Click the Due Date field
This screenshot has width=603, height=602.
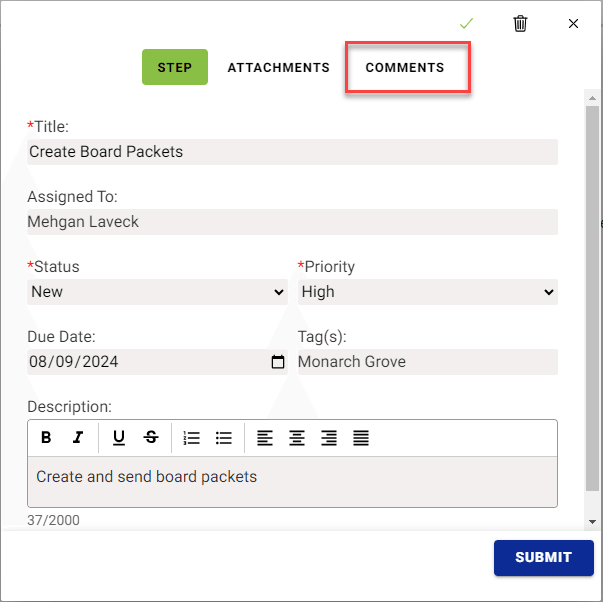pyautogui.click(x=157, y=362)
